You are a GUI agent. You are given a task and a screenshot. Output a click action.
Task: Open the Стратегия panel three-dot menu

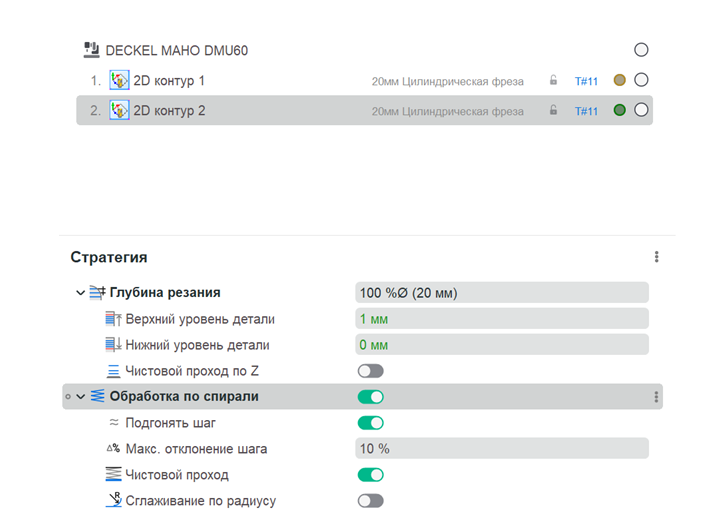click(x=657, y=257)
